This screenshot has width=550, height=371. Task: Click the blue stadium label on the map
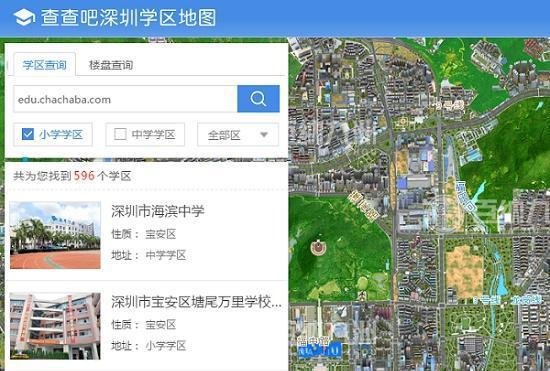(x=319, y=349)
